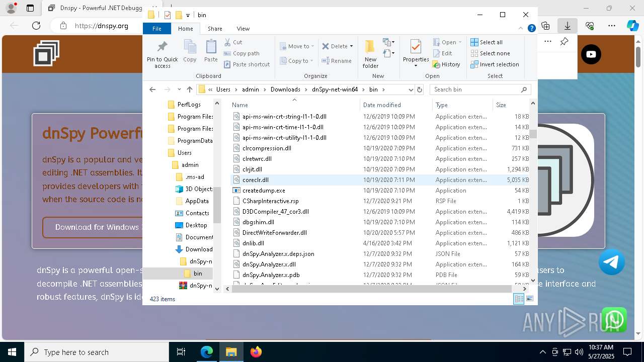Click Select all in ribbon

[487, 42]
